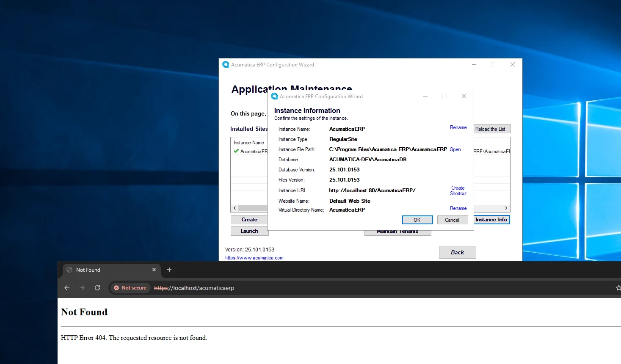Image resolution: width=621 pixels, height=364 pixels.
Task: Cancel the Instance Information dialog
Action: click(x=452, y=220)
